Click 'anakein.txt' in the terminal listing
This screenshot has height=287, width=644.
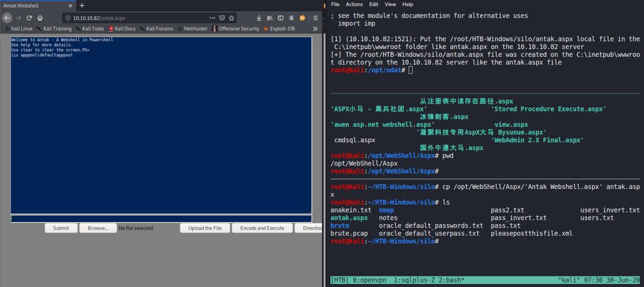click(351, 210)
